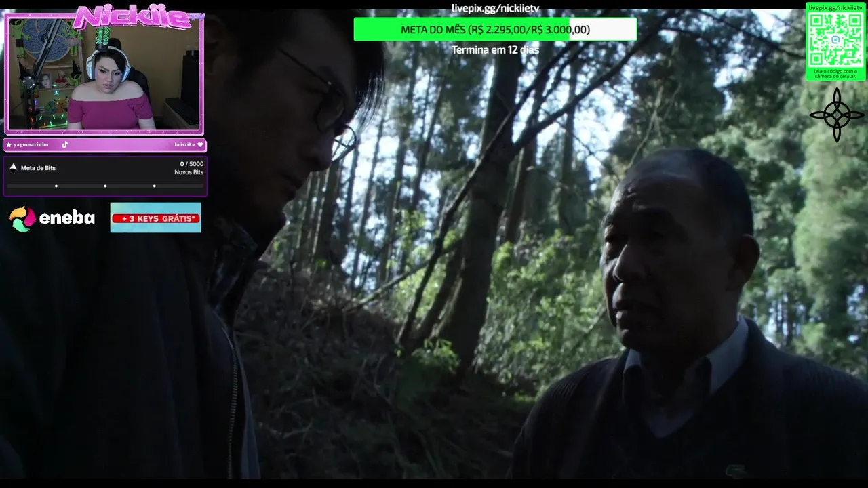Click the 'yagomarinho' username

point(31,145)
